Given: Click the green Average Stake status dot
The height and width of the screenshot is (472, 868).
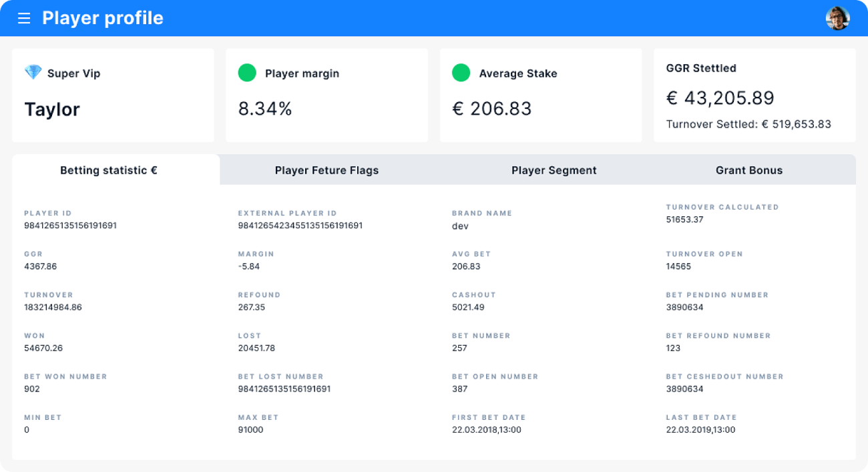Looking at the screenshot, I should click(x=461, y=73).
